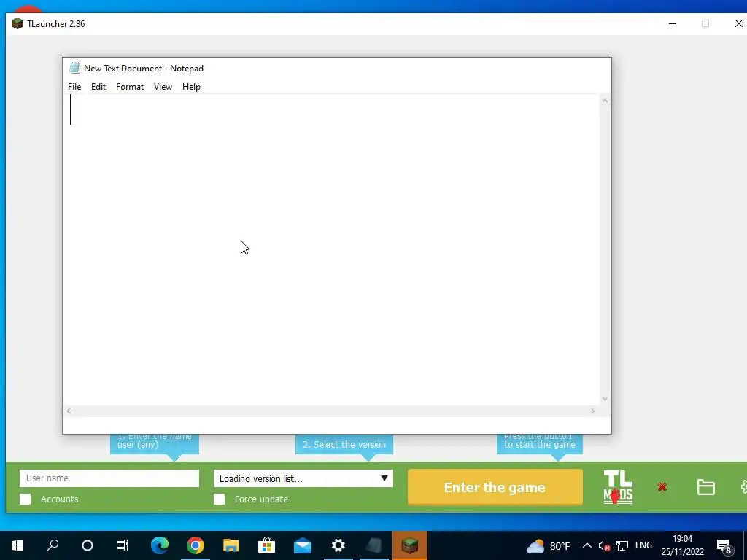The width and height of the screenshot is (747, 560).
Task: Open Cortana circle icon on taskbar
Action: 88,545
